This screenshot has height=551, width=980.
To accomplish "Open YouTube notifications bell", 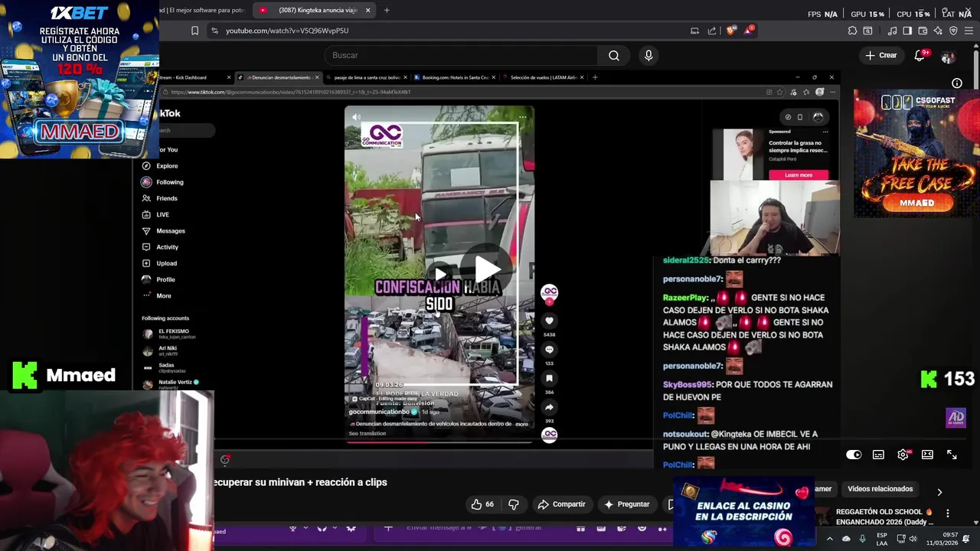I will (x=920, y=55).
